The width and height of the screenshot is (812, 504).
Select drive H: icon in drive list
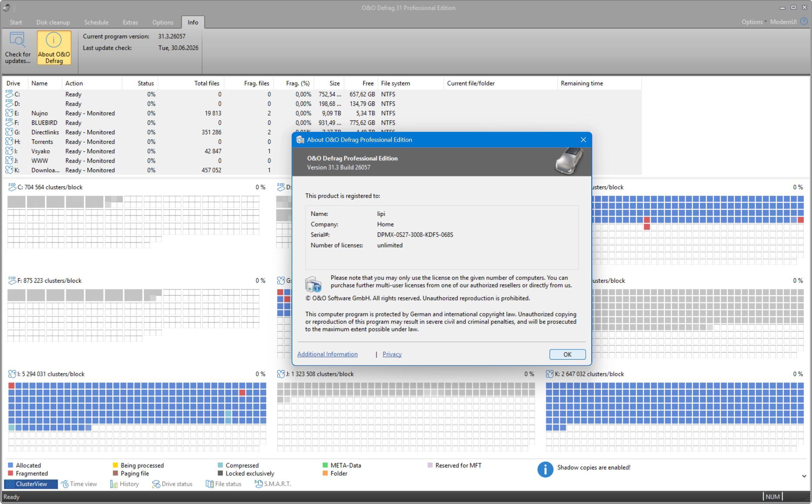click(x=9, y=142)
